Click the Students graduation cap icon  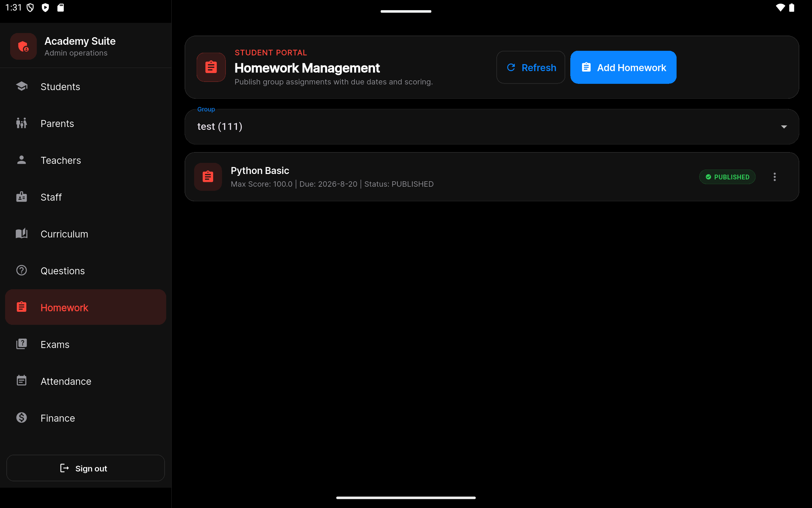point(22,86)
